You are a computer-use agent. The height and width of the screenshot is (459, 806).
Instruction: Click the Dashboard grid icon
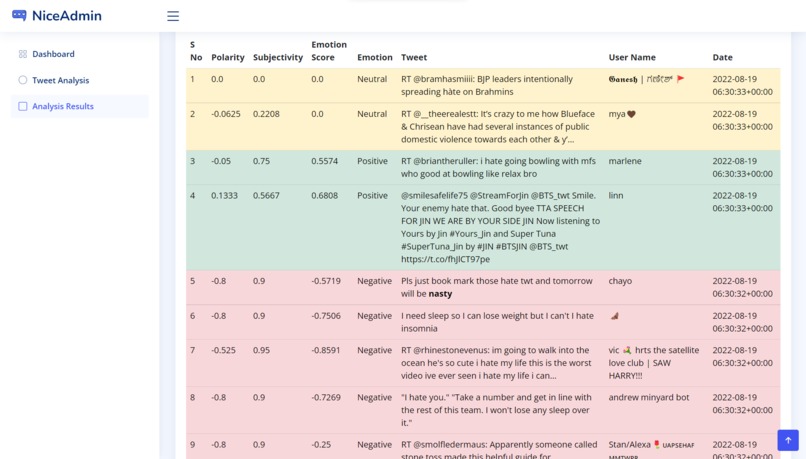click(x=23, y=54)
